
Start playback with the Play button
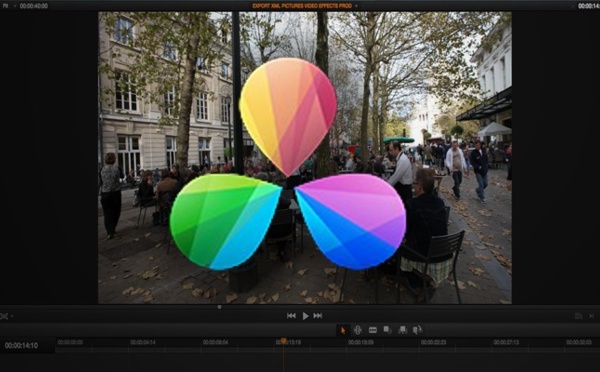click(305, 316)
